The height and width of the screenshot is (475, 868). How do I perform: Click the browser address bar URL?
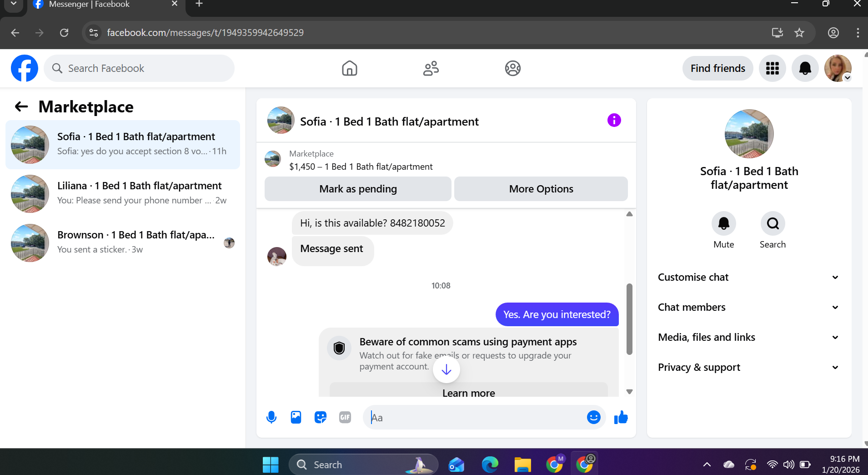[205, 33]
